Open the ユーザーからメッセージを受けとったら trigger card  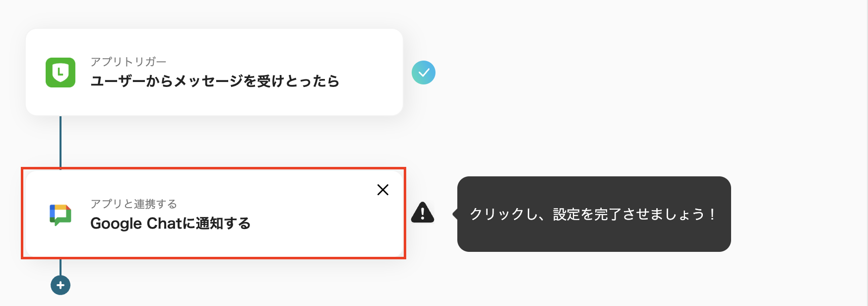[213, 72]
